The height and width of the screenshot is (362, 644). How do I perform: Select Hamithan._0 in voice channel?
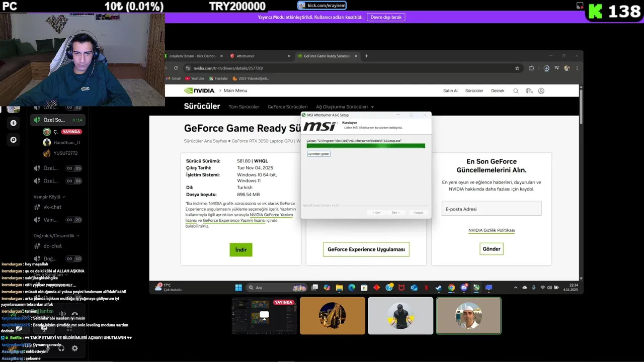[x=61, y=142]
